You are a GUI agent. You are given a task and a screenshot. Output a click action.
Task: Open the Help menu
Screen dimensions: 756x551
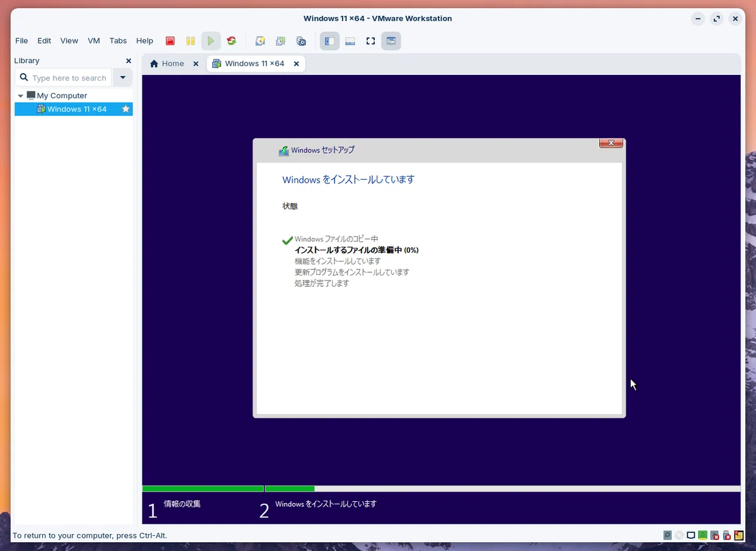(x=145, y=40)
